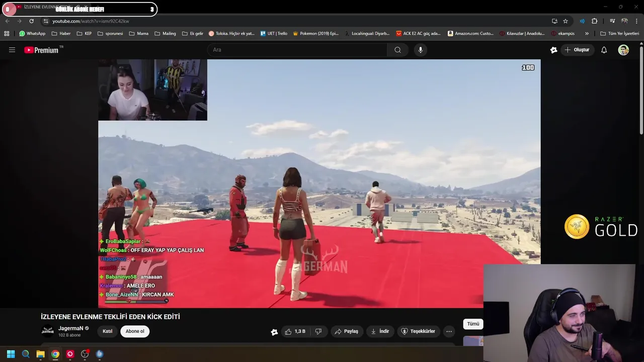
Task: Open the JagermaN channel name link
Action: [x=70, y=328]
